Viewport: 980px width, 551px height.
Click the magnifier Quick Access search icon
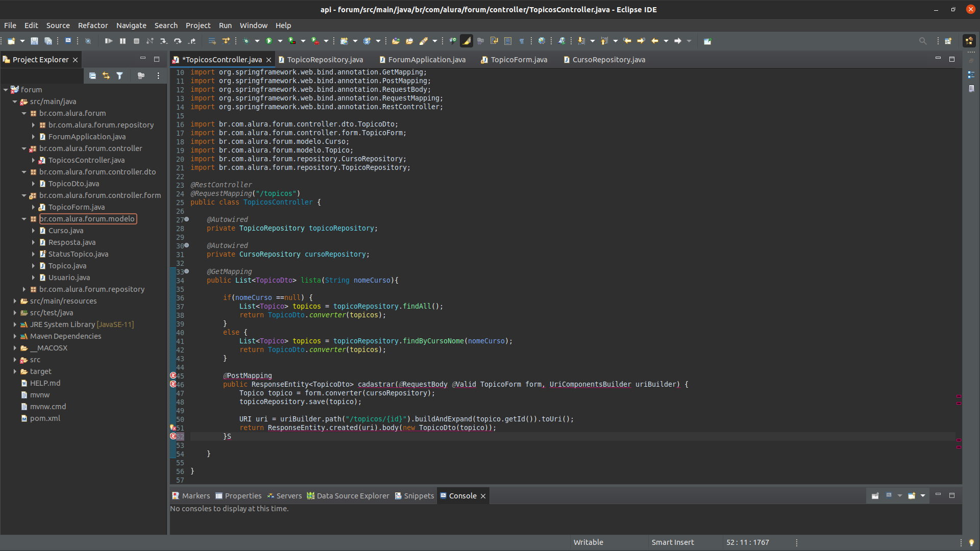(x=923, y=41)
